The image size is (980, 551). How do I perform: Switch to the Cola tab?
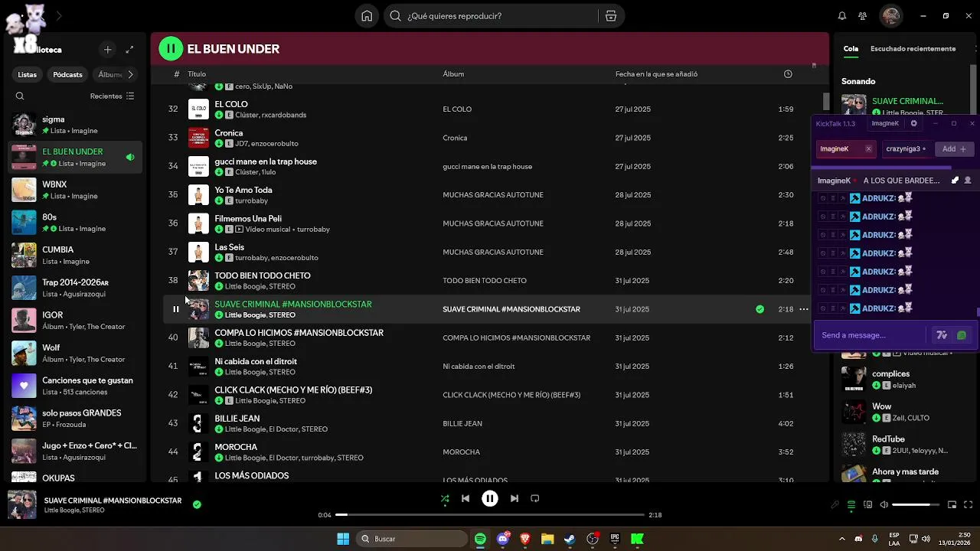(x=851, y=49)
